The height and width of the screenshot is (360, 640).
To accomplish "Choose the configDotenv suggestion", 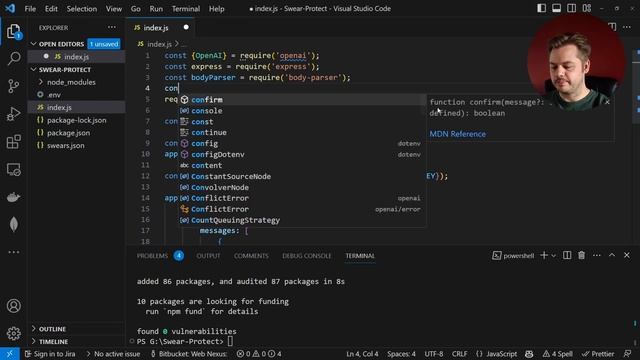I will pos(302,154).
